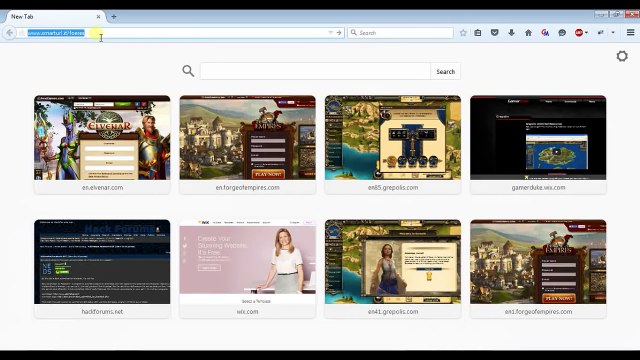Open the en1.forgeofempires.com tile thumbnail
640x360 pixels.
(538, 262)
